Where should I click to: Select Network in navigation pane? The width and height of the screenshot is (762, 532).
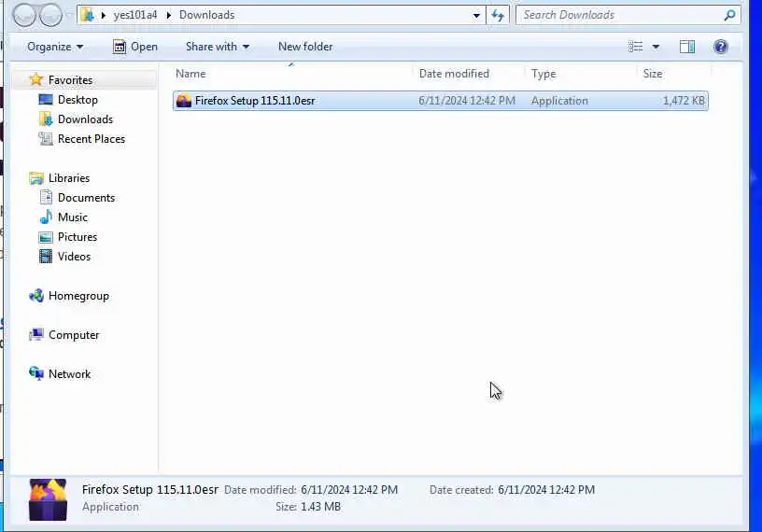tap(69, 374)
